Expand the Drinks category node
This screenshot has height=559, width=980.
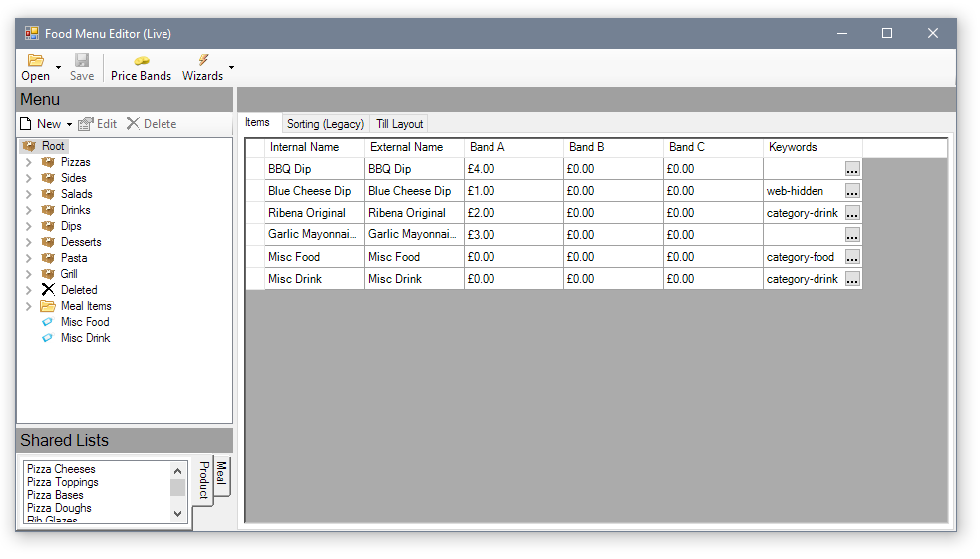coord(28,210)
